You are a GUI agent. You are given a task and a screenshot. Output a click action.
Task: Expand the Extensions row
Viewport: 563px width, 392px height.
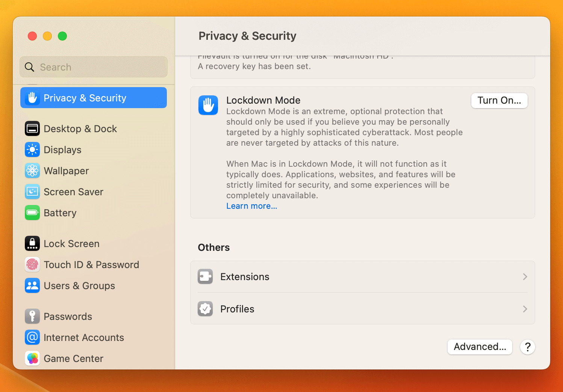(363, 276)
